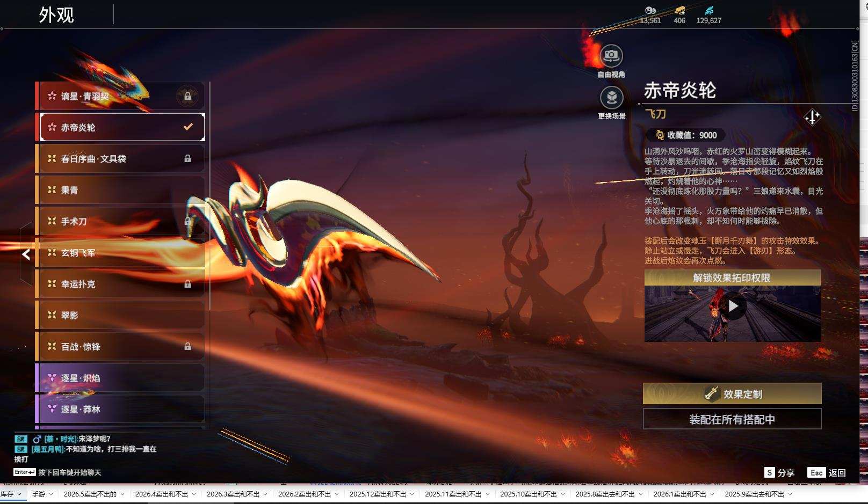
Task: Switch to 2025.9卖出去和不出 sheet tab
Action: point(754,494)
